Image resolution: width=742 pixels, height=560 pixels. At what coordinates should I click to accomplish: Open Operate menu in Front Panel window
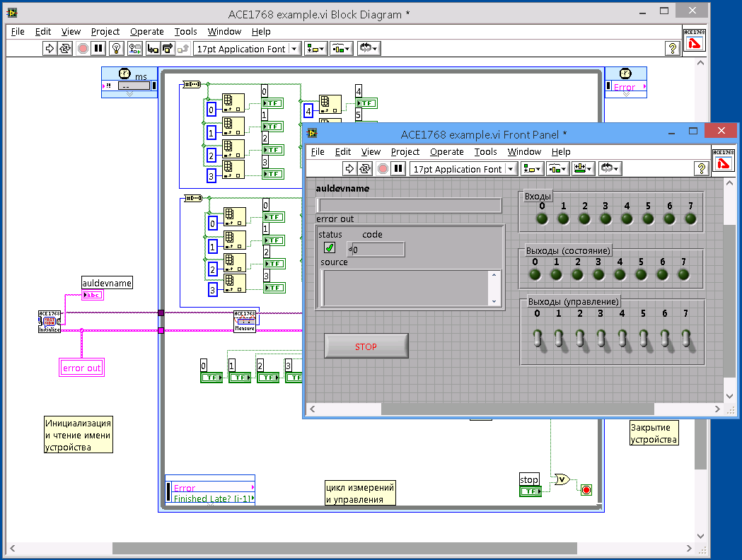coord(447,152)
